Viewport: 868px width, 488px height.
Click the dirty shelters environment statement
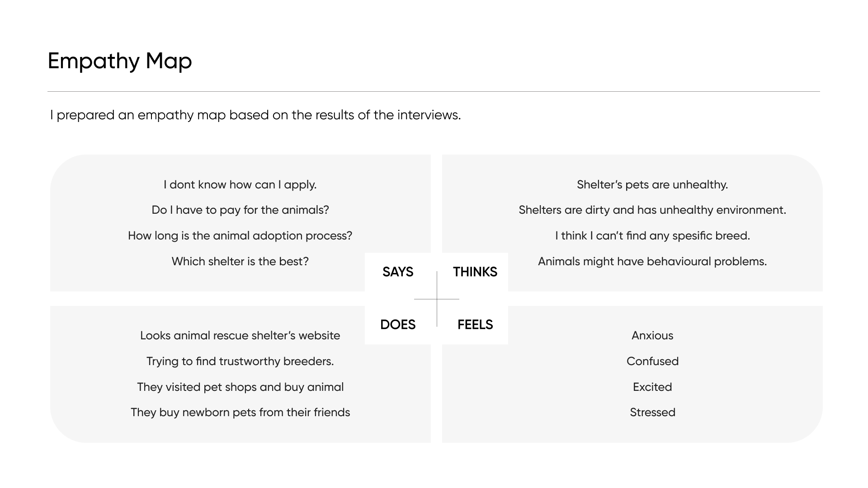(652, 210)
